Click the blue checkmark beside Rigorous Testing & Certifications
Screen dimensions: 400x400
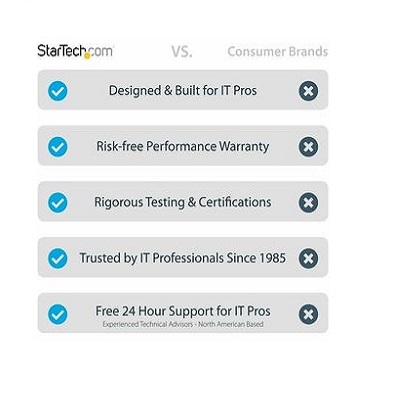(x=58, y=203)
